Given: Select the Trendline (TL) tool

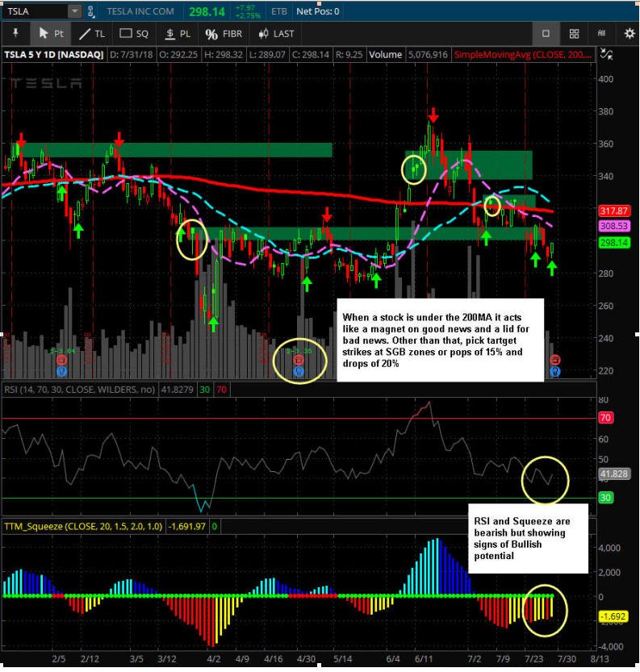Looking at the screenshot, I should click(92, 34).
